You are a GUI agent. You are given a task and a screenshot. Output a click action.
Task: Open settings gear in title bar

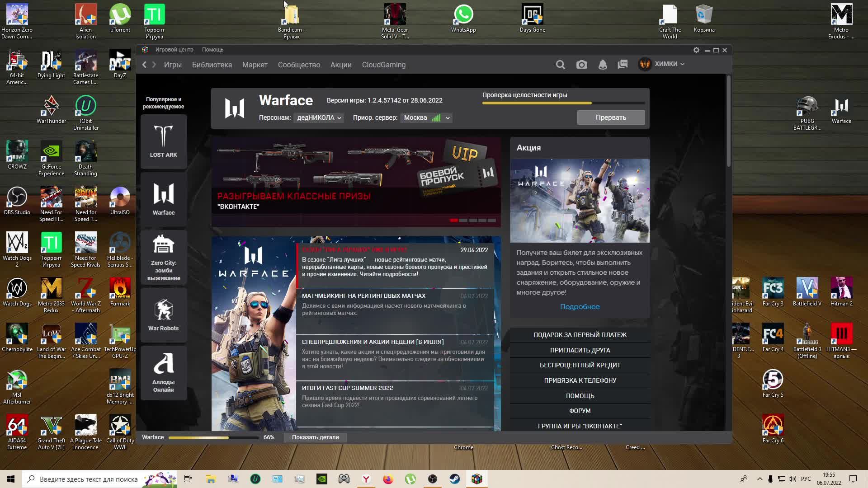[696, 50]
